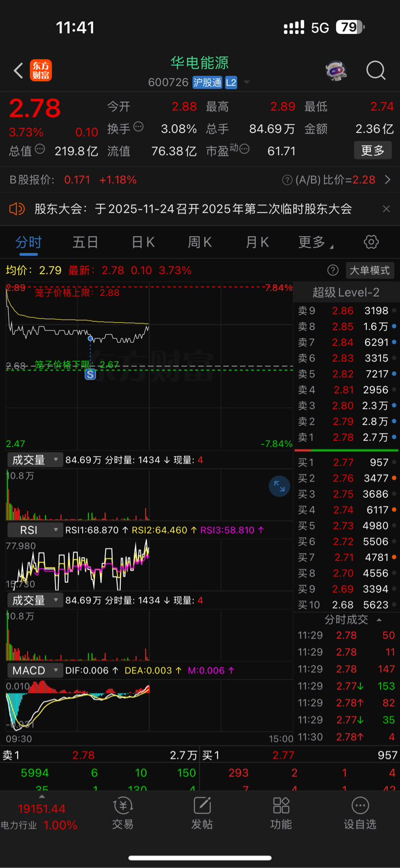Tap the blue S signal marker on chart
Screen dimensions: 400x868
90,374
